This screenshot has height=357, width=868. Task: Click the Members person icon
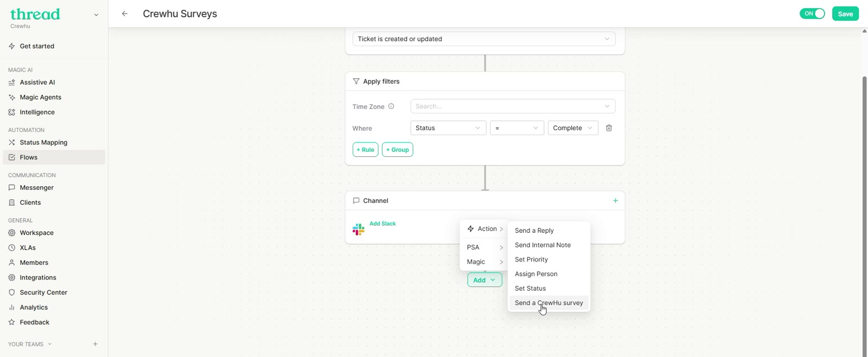coord(12,263)
